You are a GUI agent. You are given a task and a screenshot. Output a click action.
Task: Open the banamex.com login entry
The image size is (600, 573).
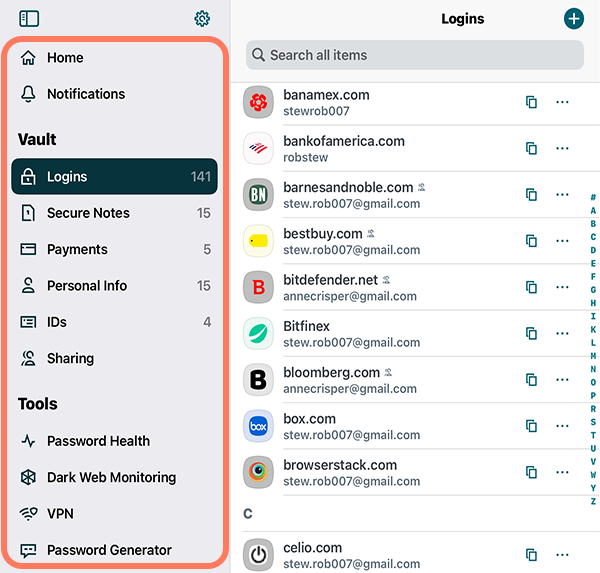pyautogui.click(x=413, y=102)
